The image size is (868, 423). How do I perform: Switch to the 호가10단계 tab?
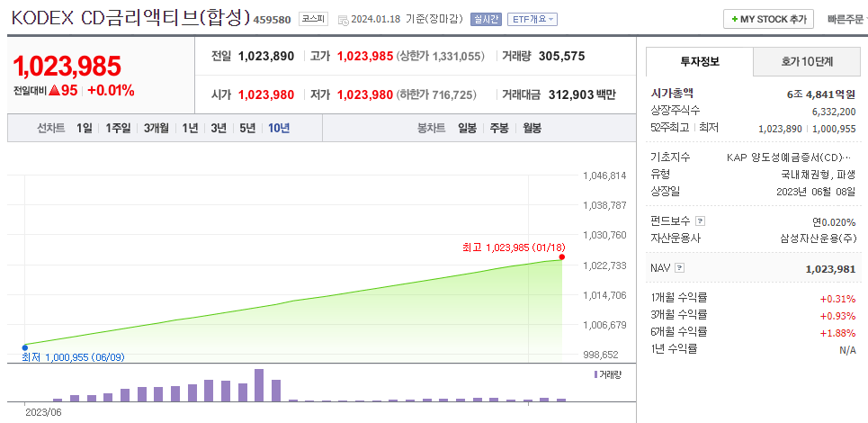point(807,61)
